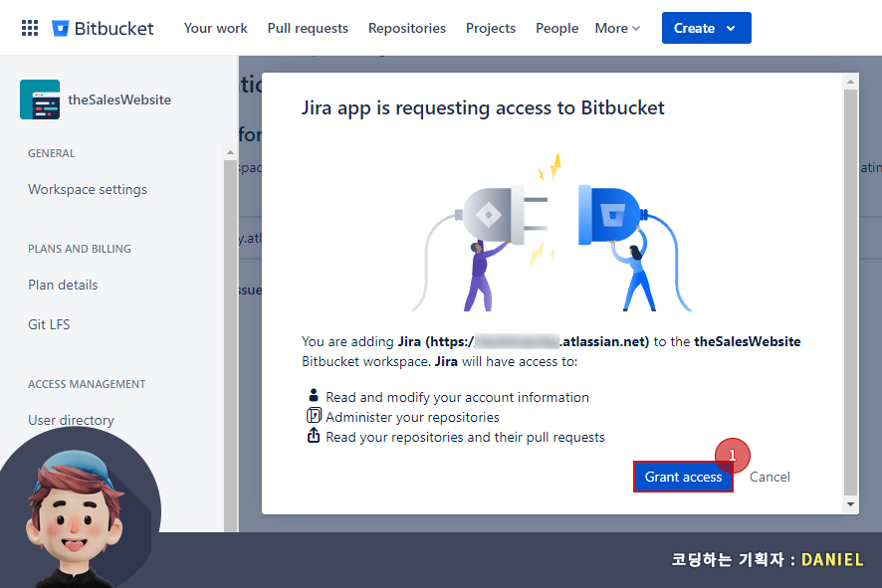
Task: Open User directory in the sidebar
Action: pyautogui.click(x=71, y=420)
